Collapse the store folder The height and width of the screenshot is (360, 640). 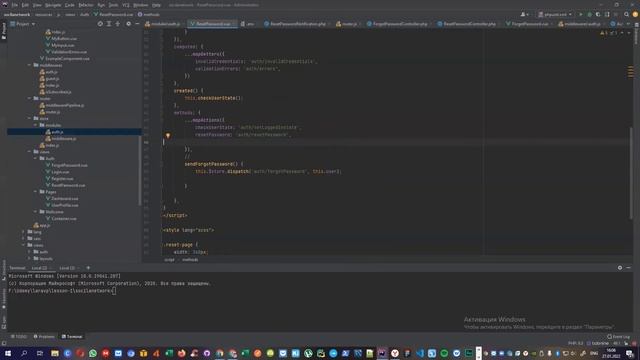(29, 118)
